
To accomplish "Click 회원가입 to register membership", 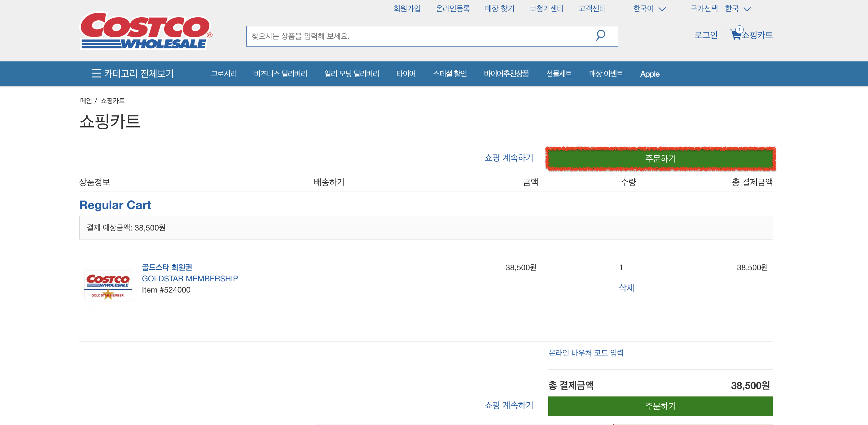I will tap(407, 8).
